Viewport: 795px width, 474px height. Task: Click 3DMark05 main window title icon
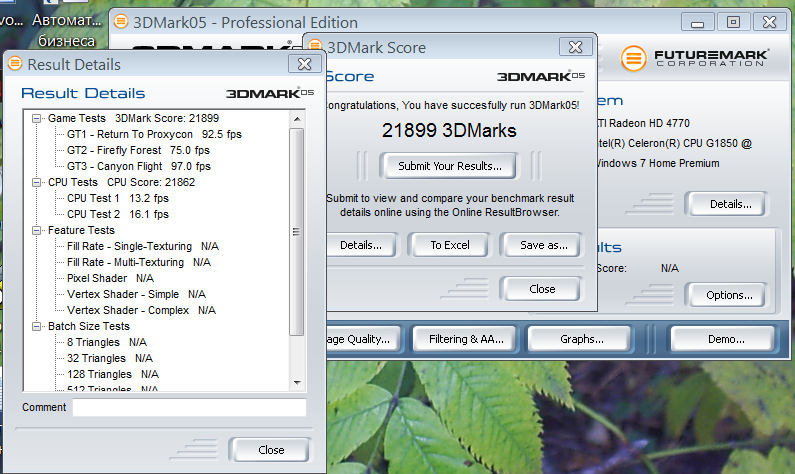click(121, 22)
